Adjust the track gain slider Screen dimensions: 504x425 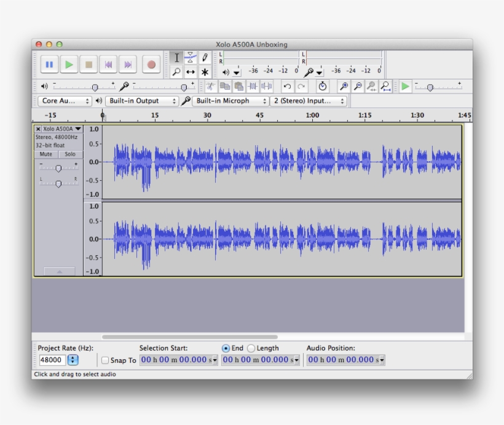[x=58, y=167]
